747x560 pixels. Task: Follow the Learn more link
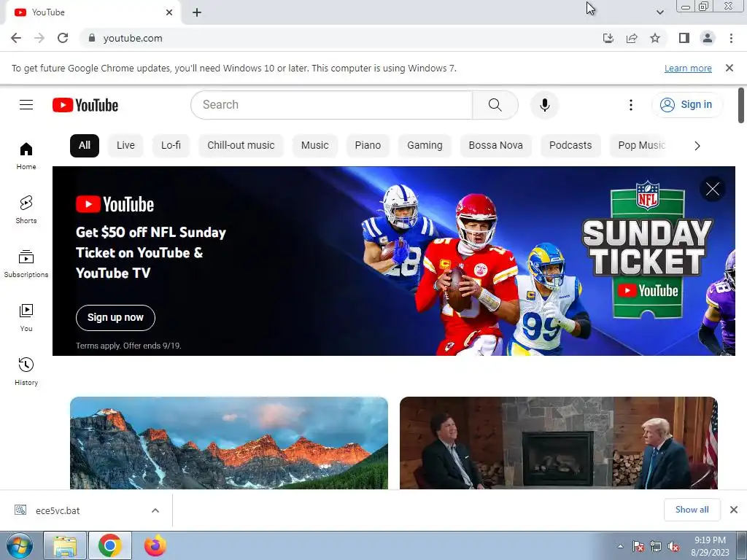click(688, 69)
